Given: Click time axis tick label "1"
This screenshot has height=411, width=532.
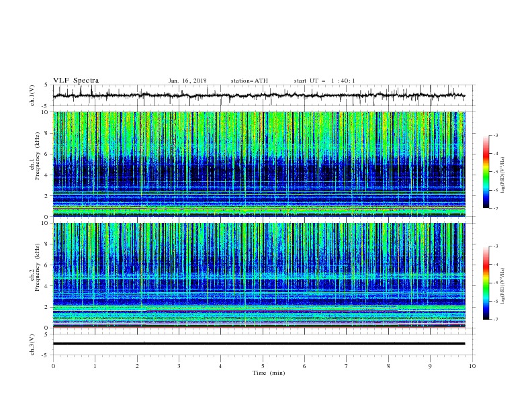Looking at the screenshot, I should point(95,366).
